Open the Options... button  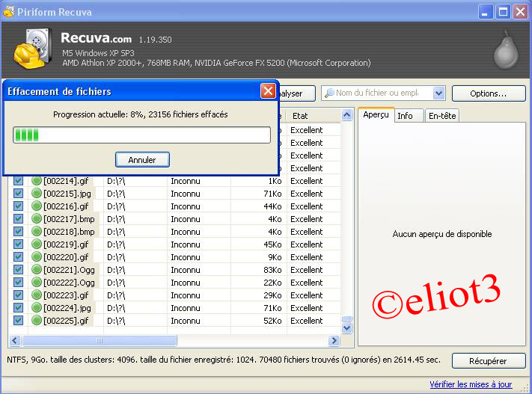tap(489, 93)
